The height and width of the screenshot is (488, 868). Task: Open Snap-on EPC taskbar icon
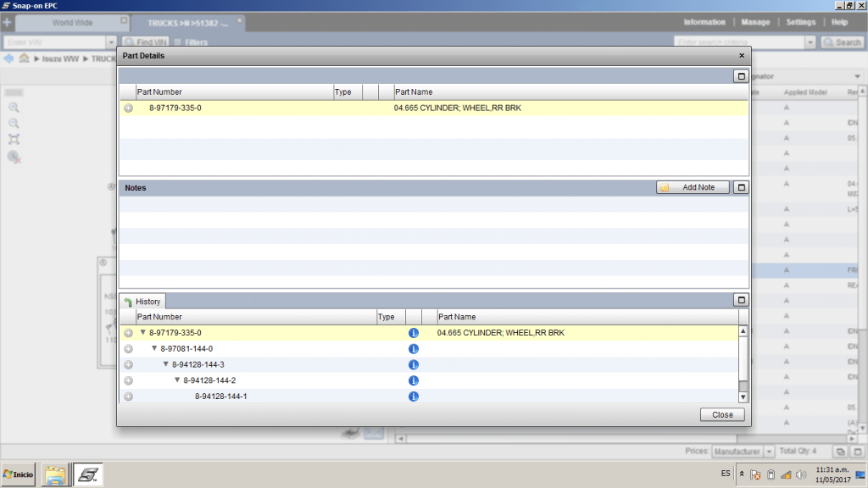point(88,474)
